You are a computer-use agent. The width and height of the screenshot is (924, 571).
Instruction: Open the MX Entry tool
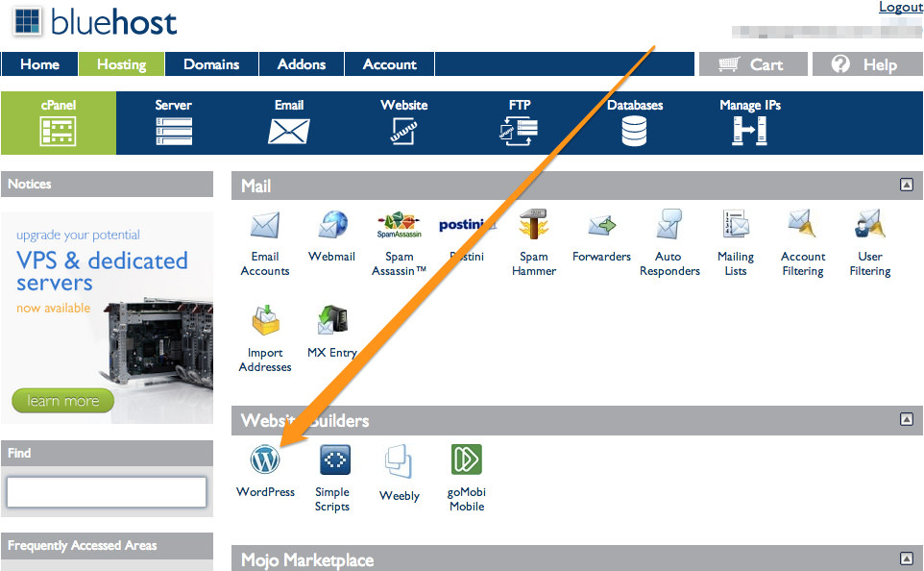[x=331, y=319]
